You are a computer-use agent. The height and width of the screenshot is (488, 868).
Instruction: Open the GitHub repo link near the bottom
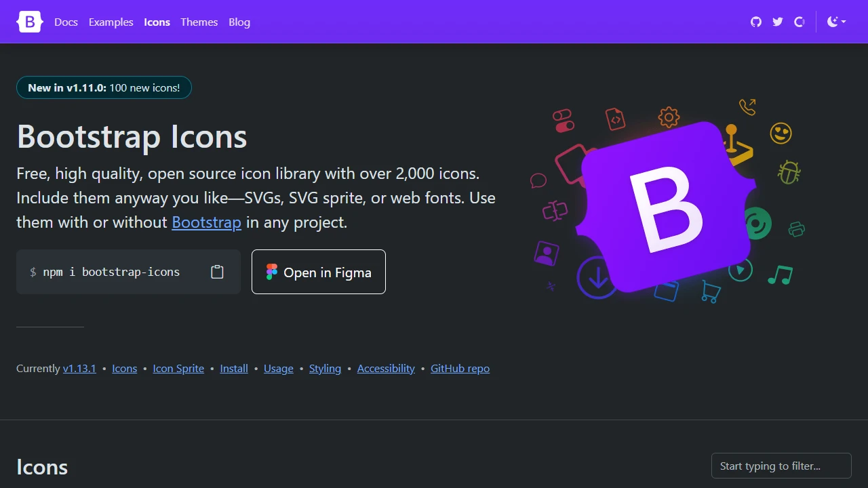pos(460,368)
